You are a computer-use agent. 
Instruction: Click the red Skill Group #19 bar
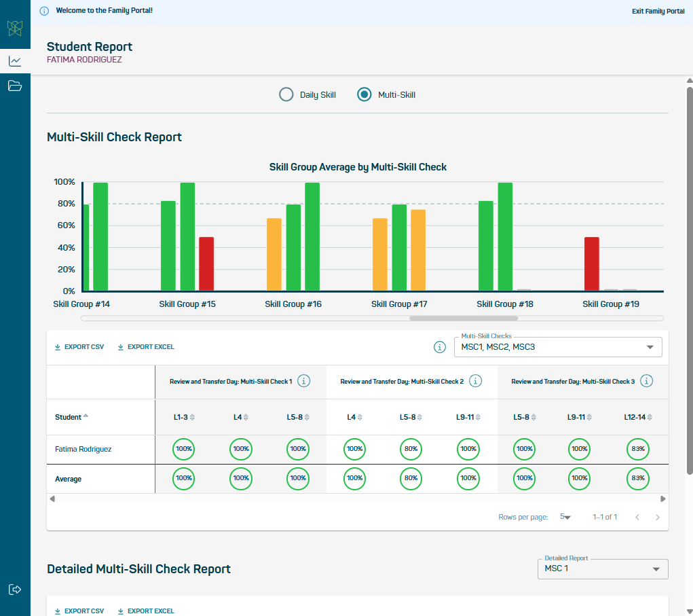[591, 264]
